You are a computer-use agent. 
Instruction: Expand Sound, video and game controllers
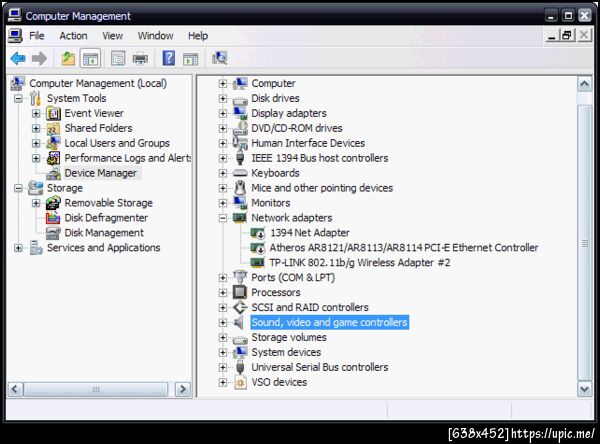point(223,322)
